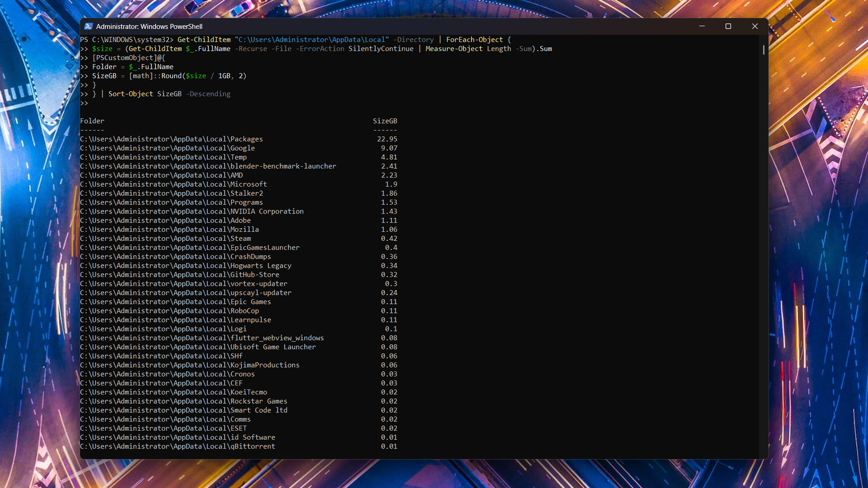868x488 pixels.
Task: Select the Rockstar Games folder path
Action: [x=184, y=401]
